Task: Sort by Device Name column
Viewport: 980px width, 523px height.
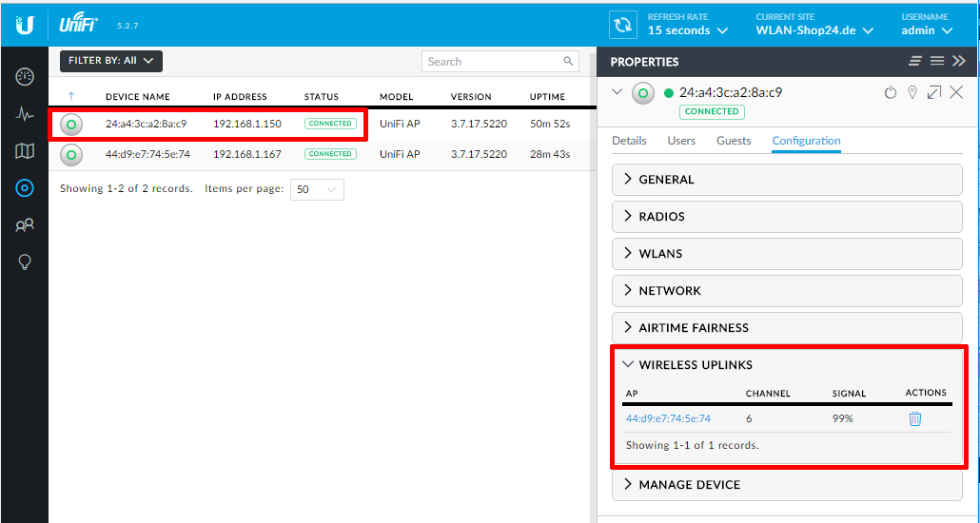Action: pos(138,97)
